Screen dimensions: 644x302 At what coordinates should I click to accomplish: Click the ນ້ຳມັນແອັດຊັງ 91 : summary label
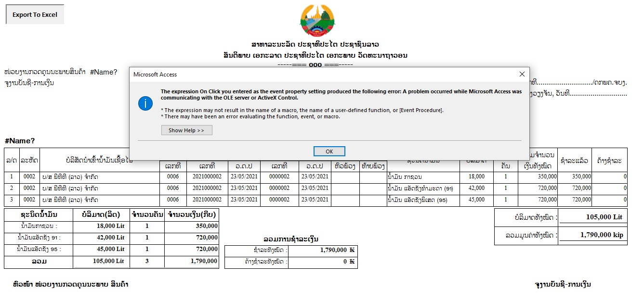pyautogui.click(x=39, y=238)
